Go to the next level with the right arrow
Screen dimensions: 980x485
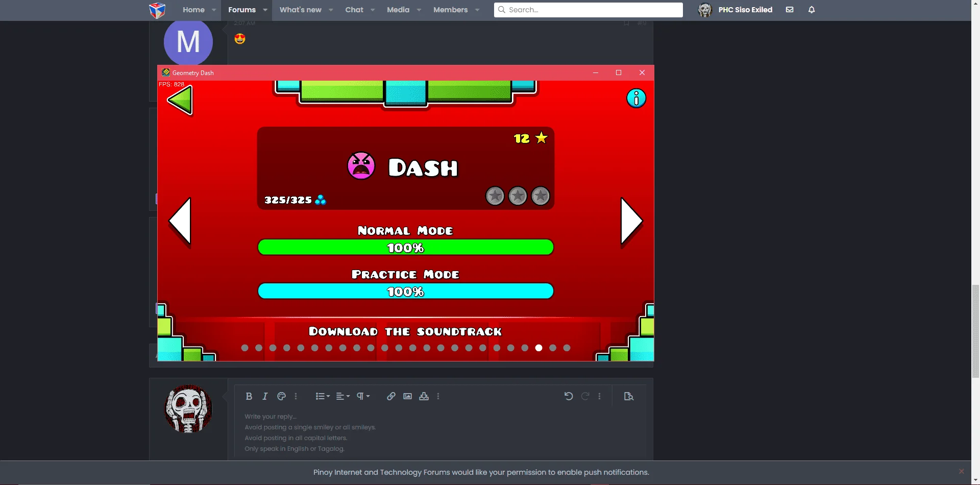click(631, 221)
